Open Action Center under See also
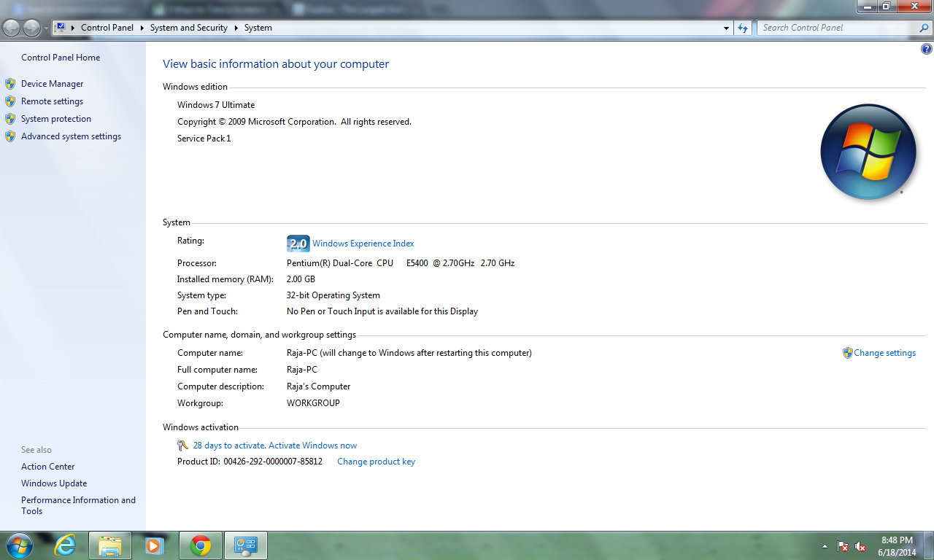The height and width of the screenshot is (560, 934). point(48,467)
